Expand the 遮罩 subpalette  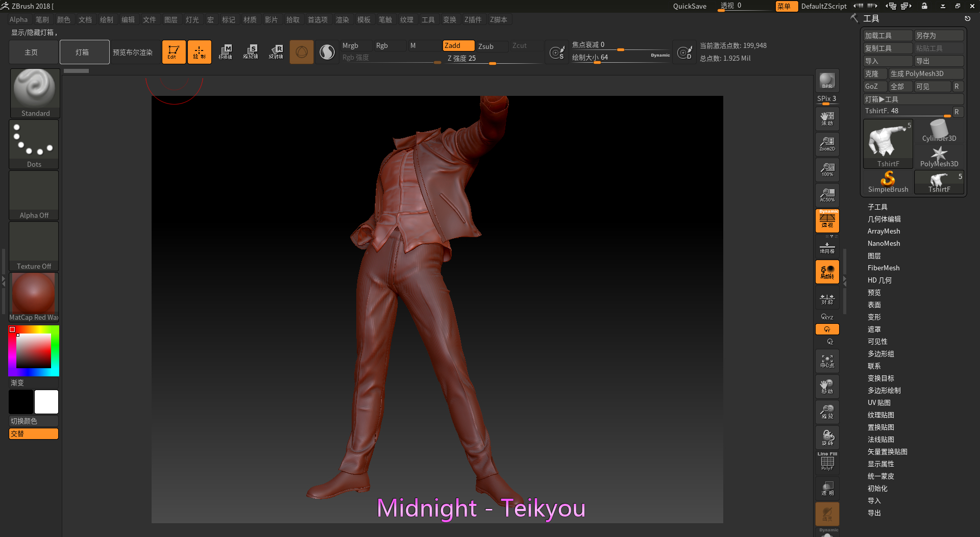click(x=874, y=329)
